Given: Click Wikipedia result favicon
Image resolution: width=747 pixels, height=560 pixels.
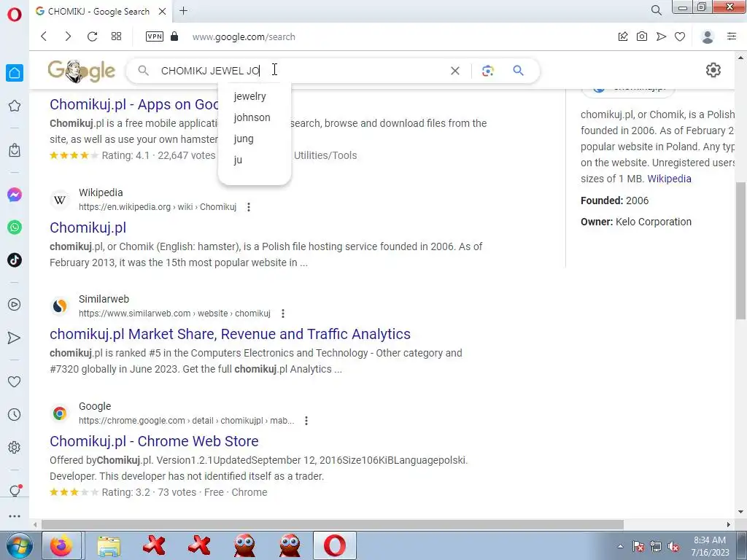Looking at the screenshot, I should pos(60,200).
